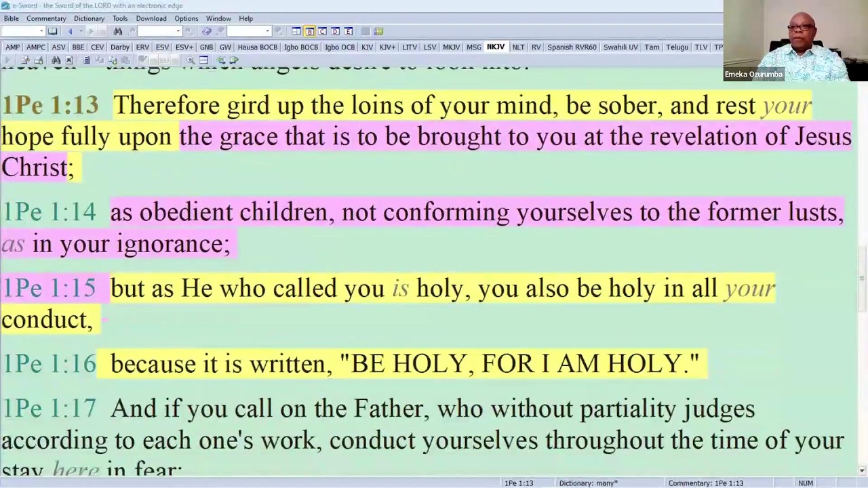Click the magnifier zoom icon
This screenshot has width=868, height=488.
pyautogui.click(x=191, y=60)
